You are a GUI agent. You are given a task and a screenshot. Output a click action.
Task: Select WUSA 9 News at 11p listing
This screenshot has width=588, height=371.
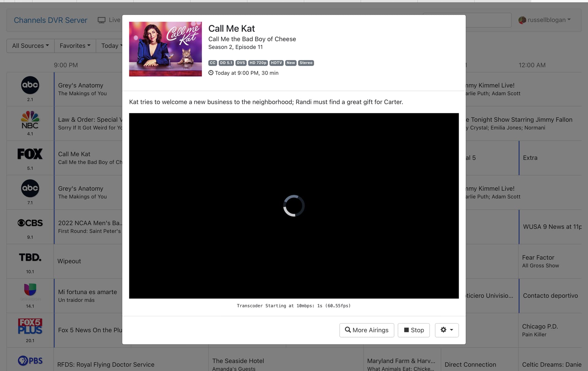pos(551,227)
